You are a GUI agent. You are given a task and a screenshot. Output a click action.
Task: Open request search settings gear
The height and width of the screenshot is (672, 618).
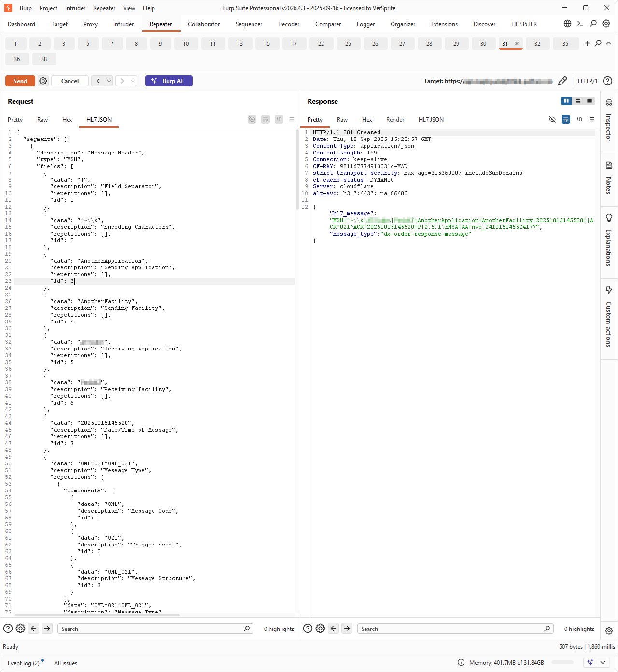pos(20,629)
